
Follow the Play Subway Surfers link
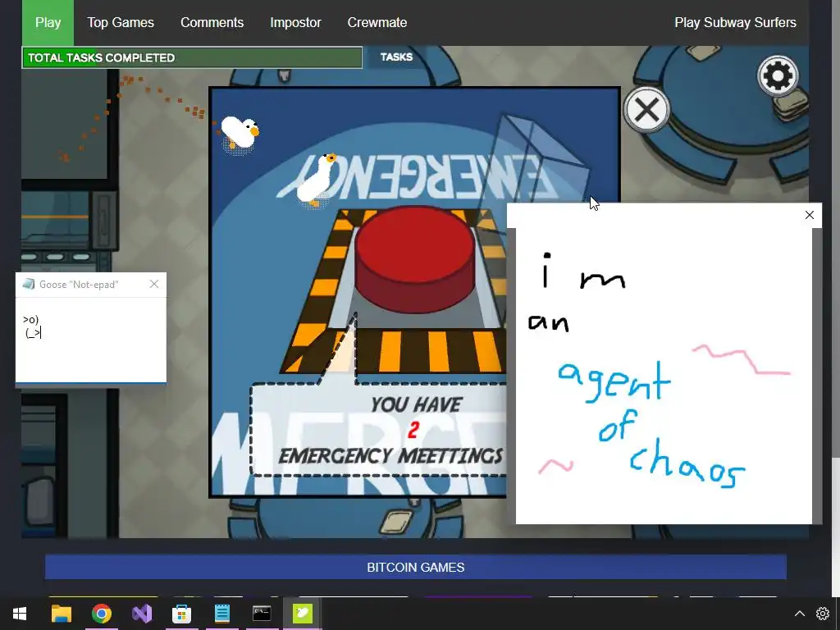735,22
